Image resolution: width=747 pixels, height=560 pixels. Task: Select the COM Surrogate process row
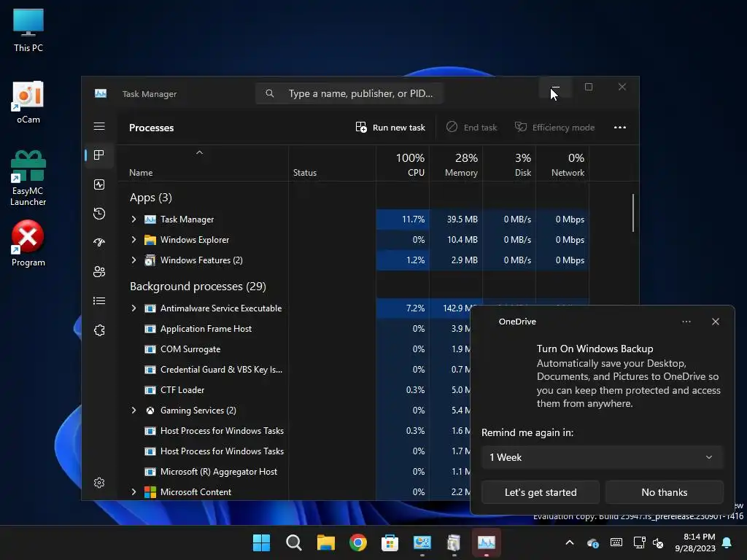click(294, 349)
